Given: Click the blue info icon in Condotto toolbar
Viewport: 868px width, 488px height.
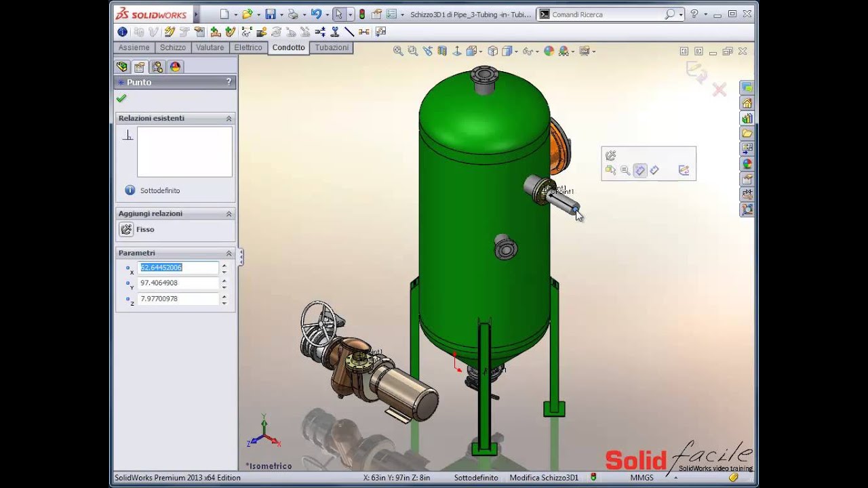Looking at the screenshot, I should pos(122,32).
